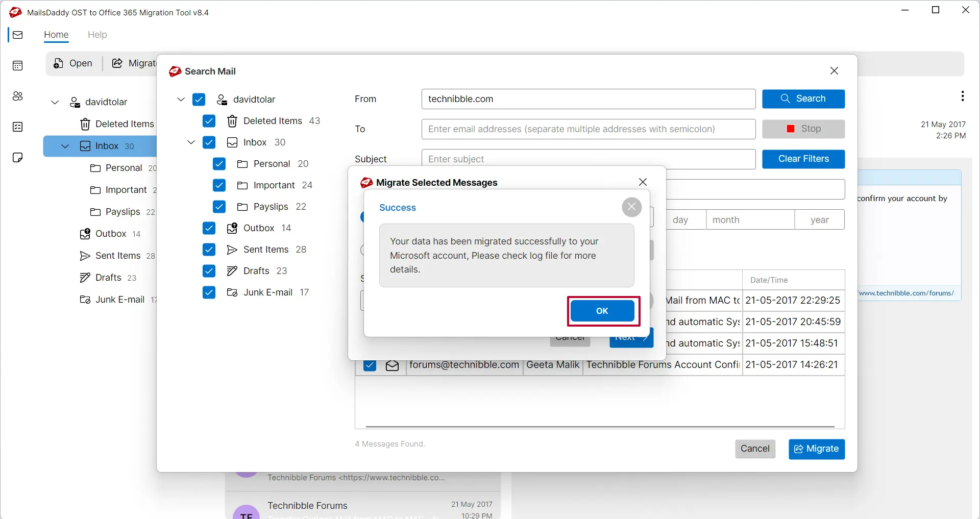Click the horizontal scrollbar under search results
The height and width of the screenshot is (519, 980).
tap(600, 426)
